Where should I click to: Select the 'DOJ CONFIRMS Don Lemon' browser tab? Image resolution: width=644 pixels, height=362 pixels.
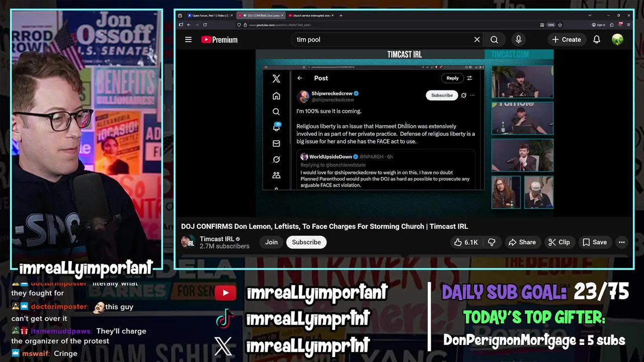260,16
